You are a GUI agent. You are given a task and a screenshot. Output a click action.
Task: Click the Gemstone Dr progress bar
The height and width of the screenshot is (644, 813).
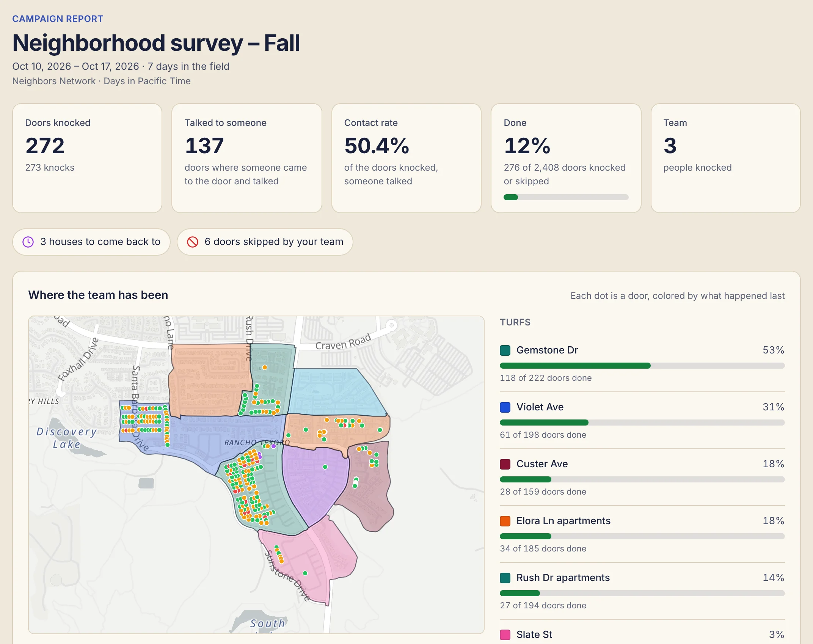[x=642, y=366]
